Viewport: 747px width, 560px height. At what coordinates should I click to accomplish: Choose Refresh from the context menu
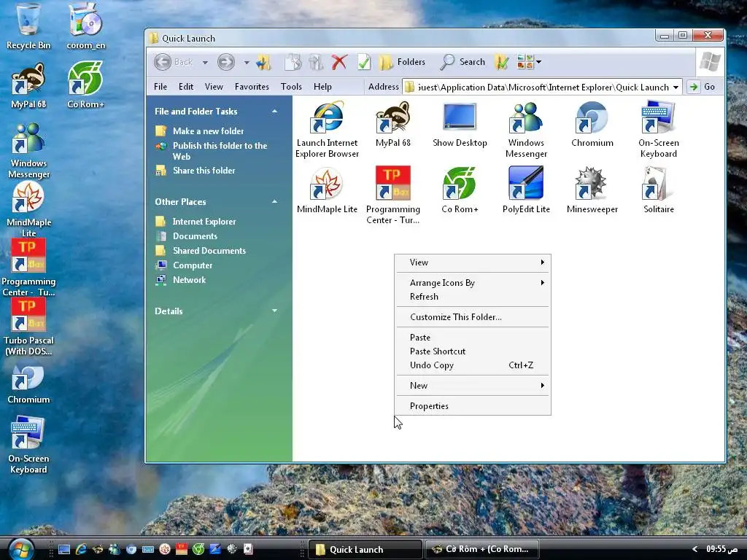click(473, 297)
